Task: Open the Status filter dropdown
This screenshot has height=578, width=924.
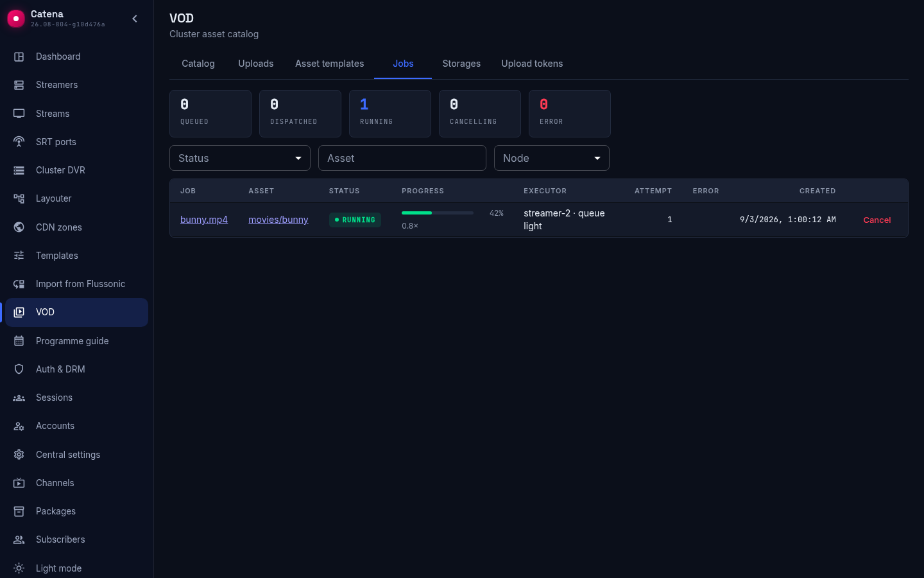Action: point(240,158)
